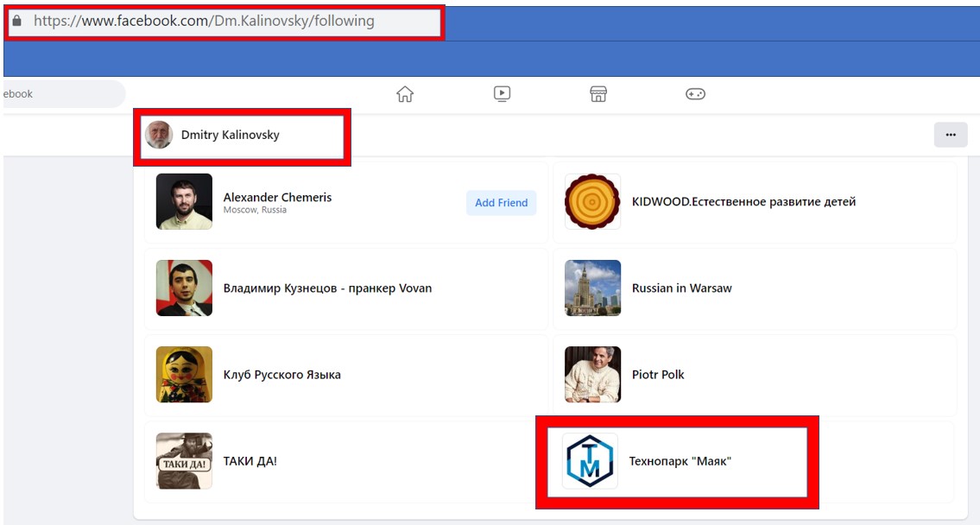Viewport: 980px width, 525px height.
Task: Click the Moscow, Russia location text
Action: [255, 210]
